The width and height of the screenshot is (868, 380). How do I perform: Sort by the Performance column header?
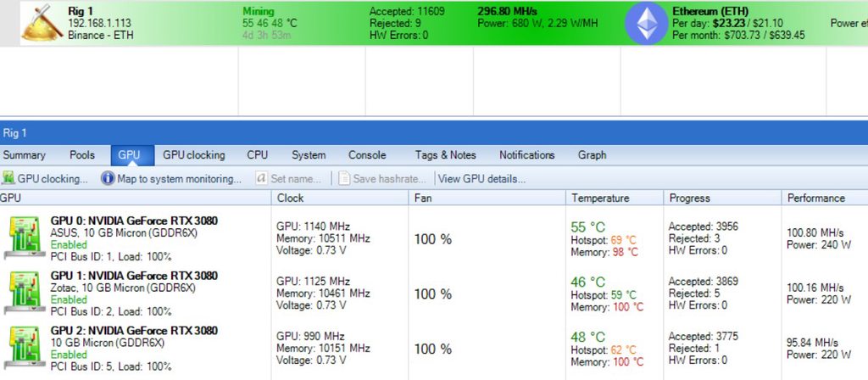pos(825,198)
